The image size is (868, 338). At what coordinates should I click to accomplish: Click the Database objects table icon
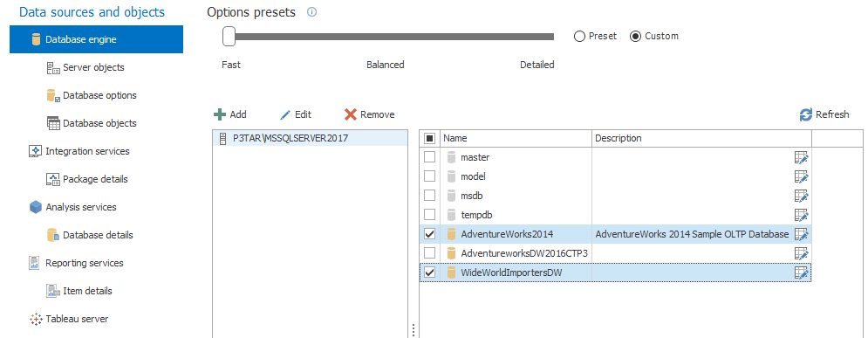click(53, 123)
